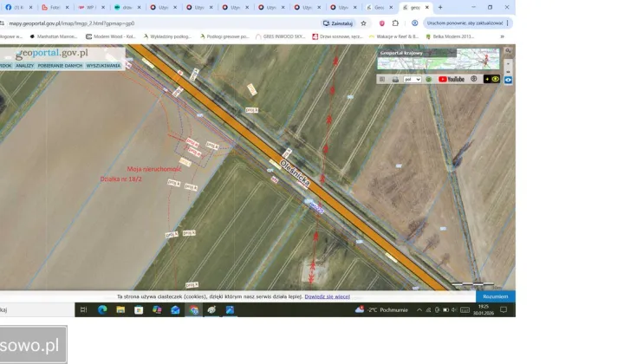Click the site info icon before URL
The height and width of the screenshot is (364, 624).
pos(2,23)
